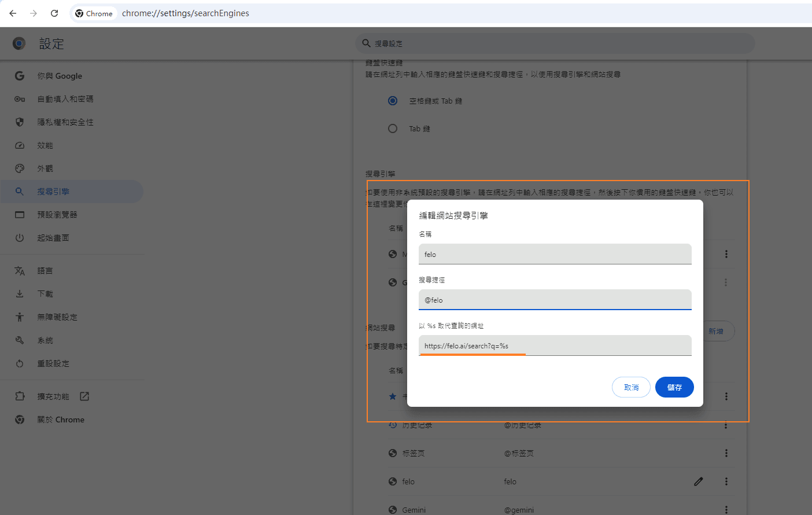
Task: Click the reset icon for 重設設定
Action: tap(20, 363)
